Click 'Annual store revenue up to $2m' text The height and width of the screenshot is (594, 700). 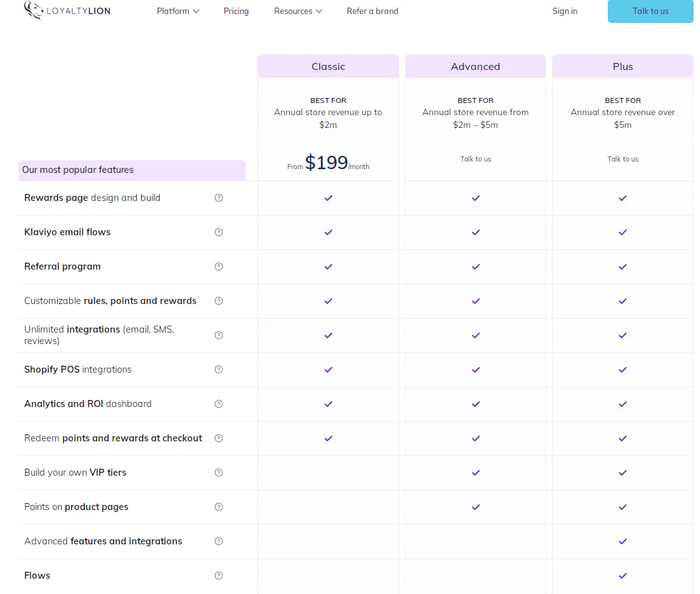click(x=328, y=118)
